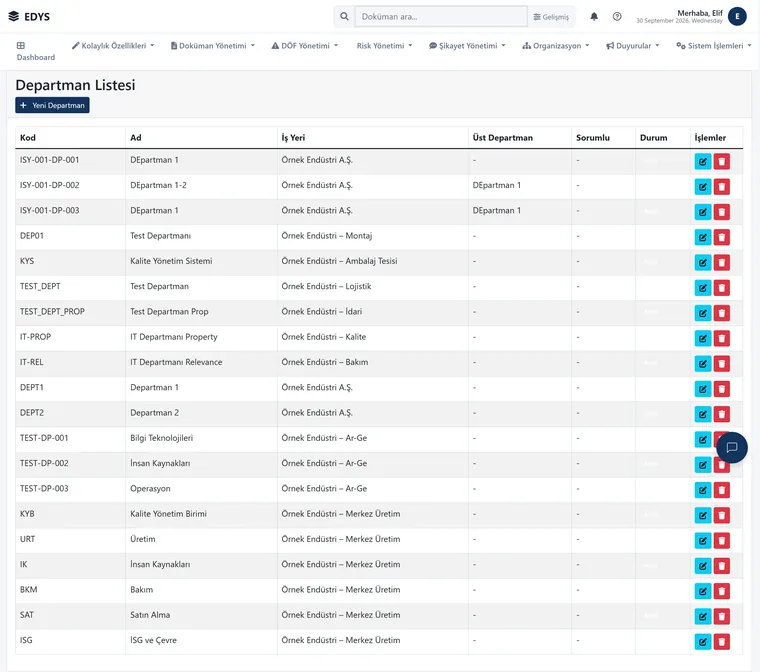The width and height of the screenshot is (760, 672).
Task: Delete department ISY-001-DP-001
Action: click(721, 161)
